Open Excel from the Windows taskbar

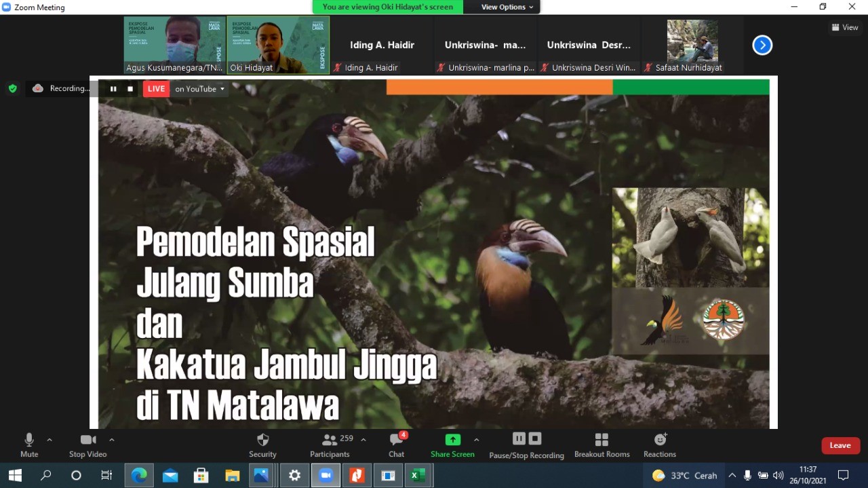418,475
